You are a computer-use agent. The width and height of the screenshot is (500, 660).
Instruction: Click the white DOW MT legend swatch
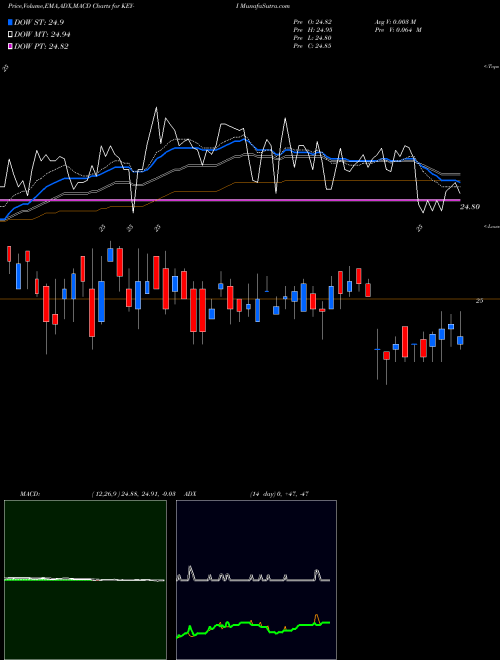point(10,35)
